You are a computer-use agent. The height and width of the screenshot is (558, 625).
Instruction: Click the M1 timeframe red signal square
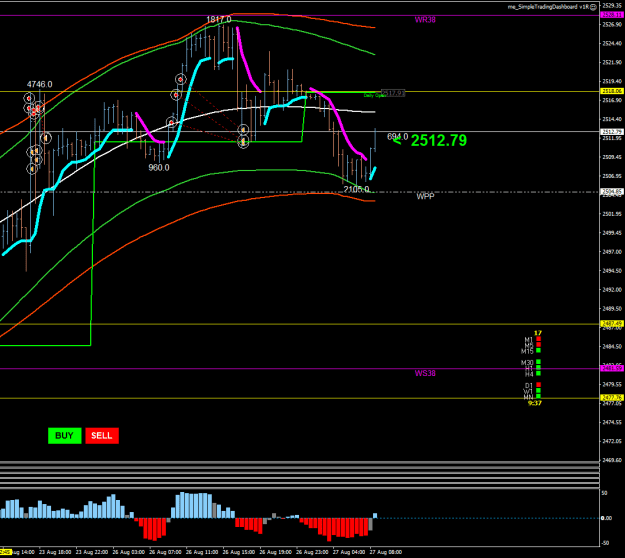coord(539,339)
